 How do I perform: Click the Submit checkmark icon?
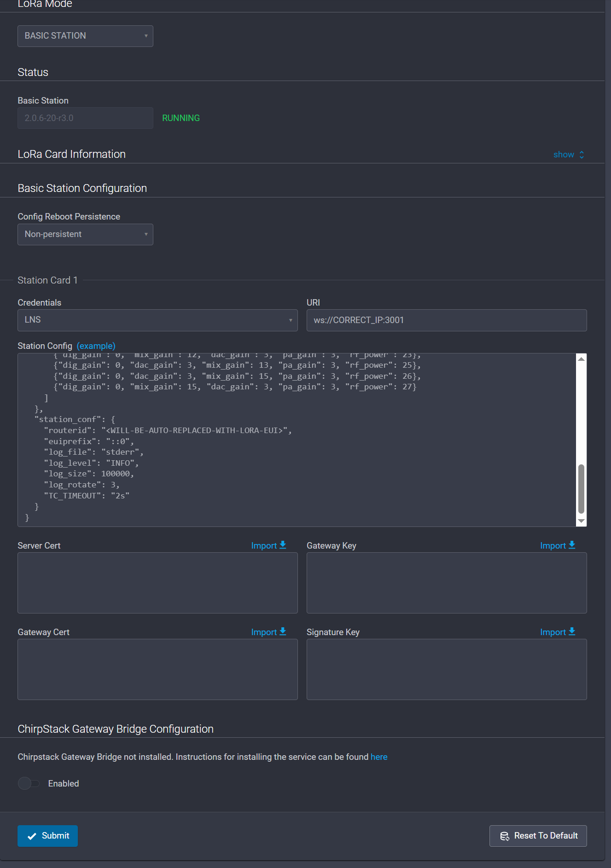click(x=32, y=836)
